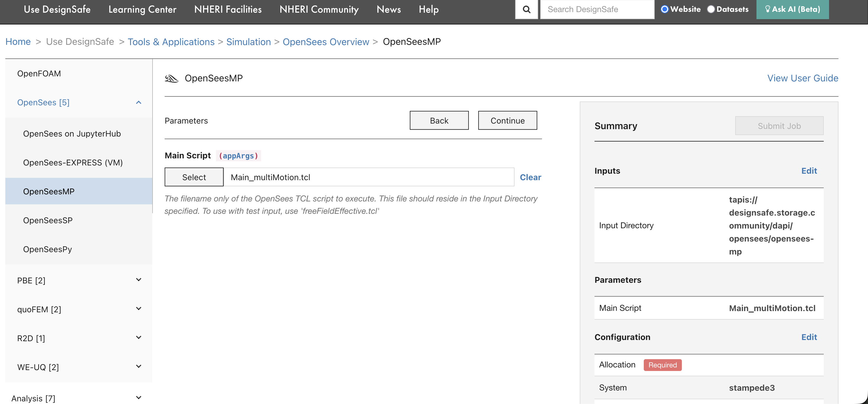The width and height of the screenshot is (868, 404).
Task: Expand the PBE [2] category
Action: point(138,280)
